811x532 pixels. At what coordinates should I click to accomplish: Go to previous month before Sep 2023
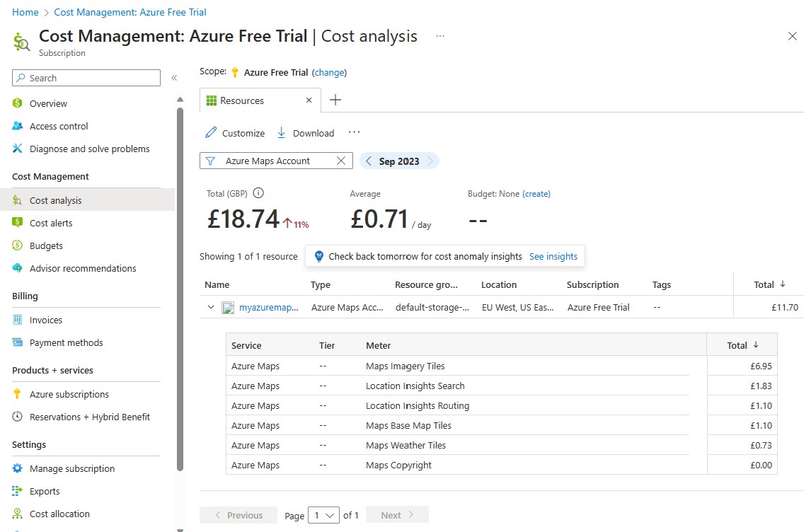coord(369,161)
